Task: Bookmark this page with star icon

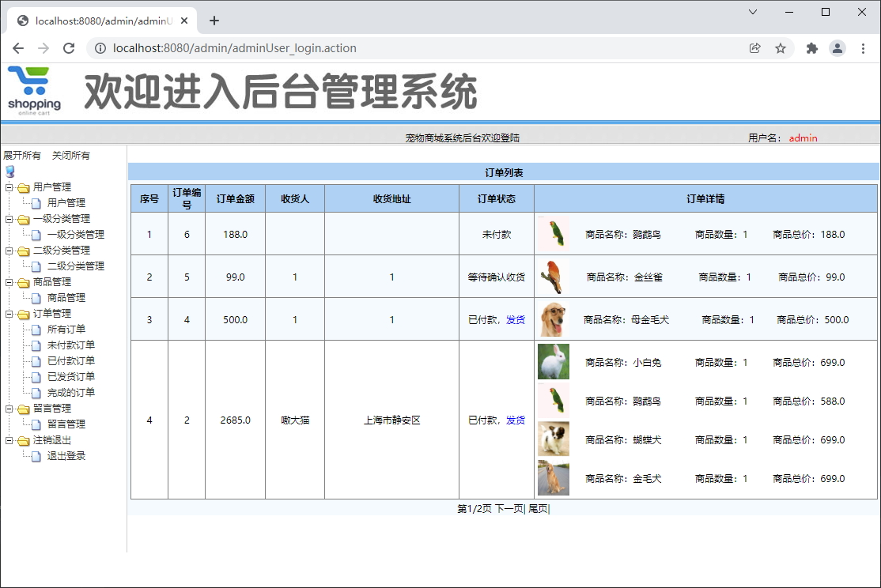Action: (x=781, y=48)
